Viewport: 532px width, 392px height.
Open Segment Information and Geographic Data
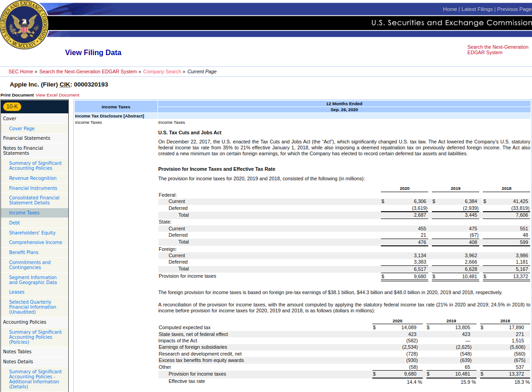[x=33, y=280]
